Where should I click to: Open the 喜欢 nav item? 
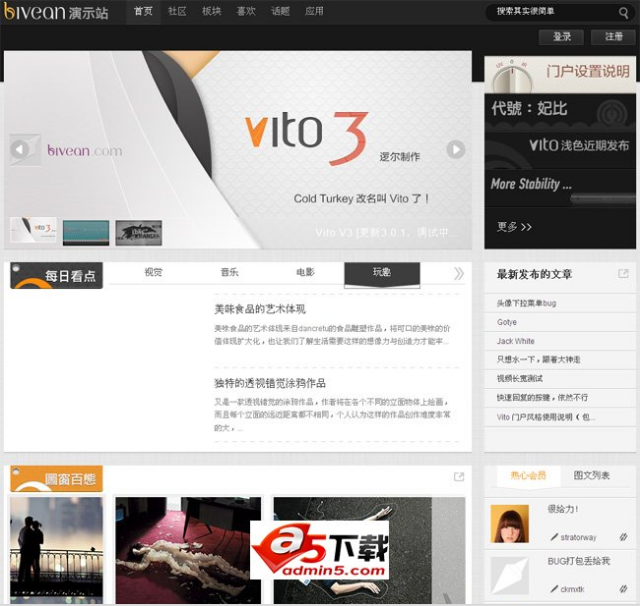(246, 11)
